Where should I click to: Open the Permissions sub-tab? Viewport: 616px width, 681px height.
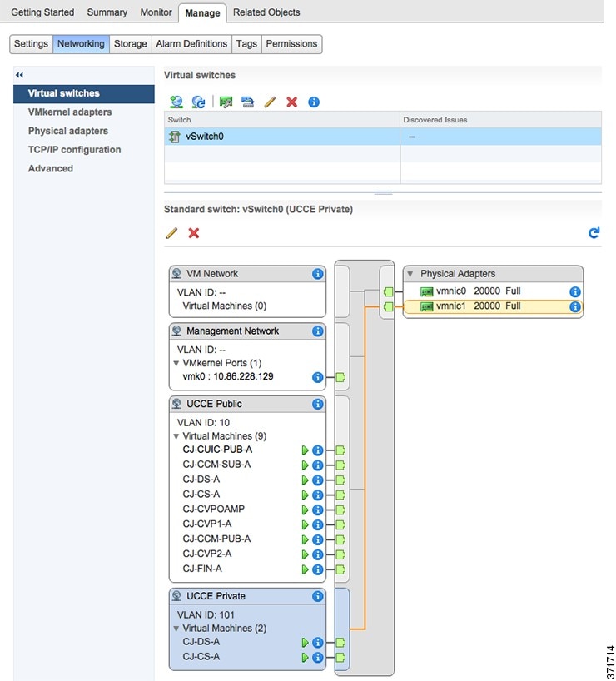point(291,44)
